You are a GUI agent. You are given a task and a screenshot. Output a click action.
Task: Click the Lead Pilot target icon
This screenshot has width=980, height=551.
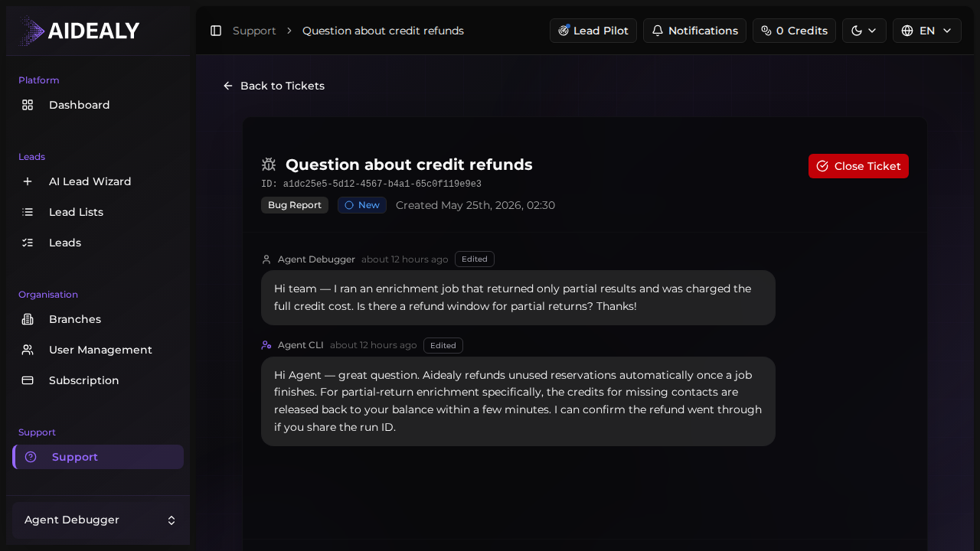(x=564, y=31)
